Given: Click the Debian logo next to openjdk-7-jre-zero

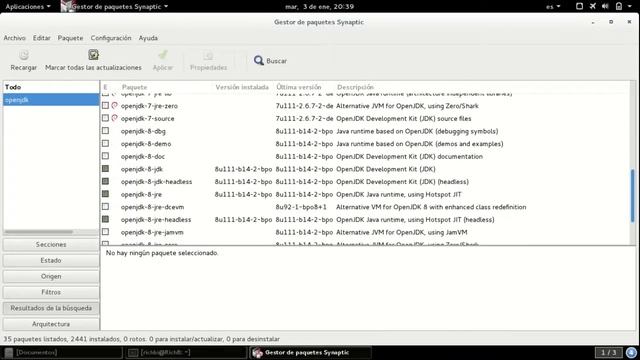Looking at the screenshot, I should (x=115, y=106).
